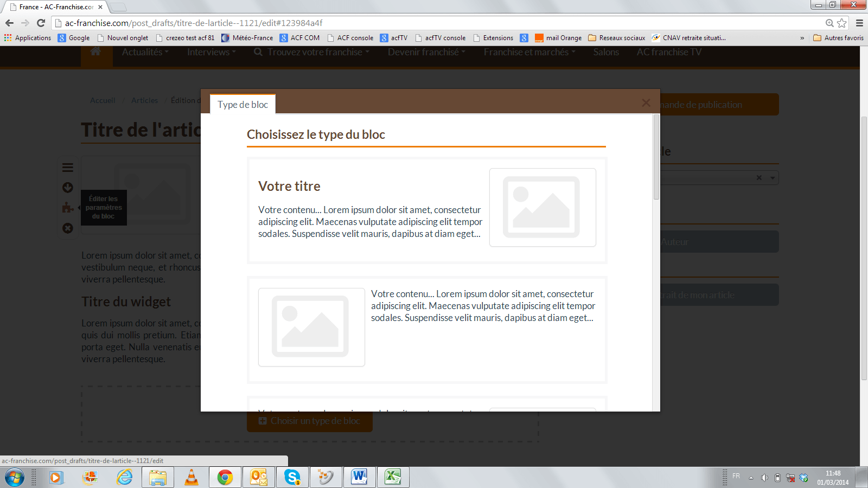Reload the page with refresh icon
This screenshot has height=488, width=868.
pos(41,23)
